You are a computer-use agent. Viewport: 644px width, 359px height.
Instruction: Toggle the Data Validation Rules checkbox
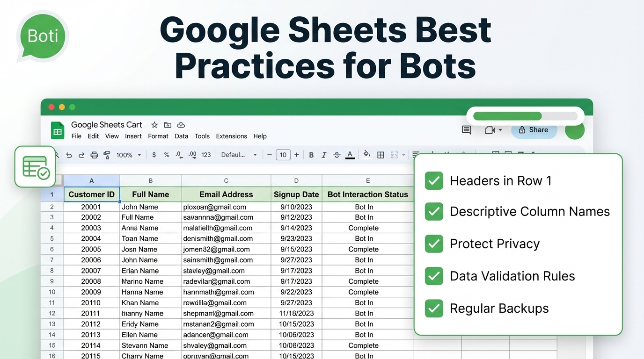[x=434, y=276]
